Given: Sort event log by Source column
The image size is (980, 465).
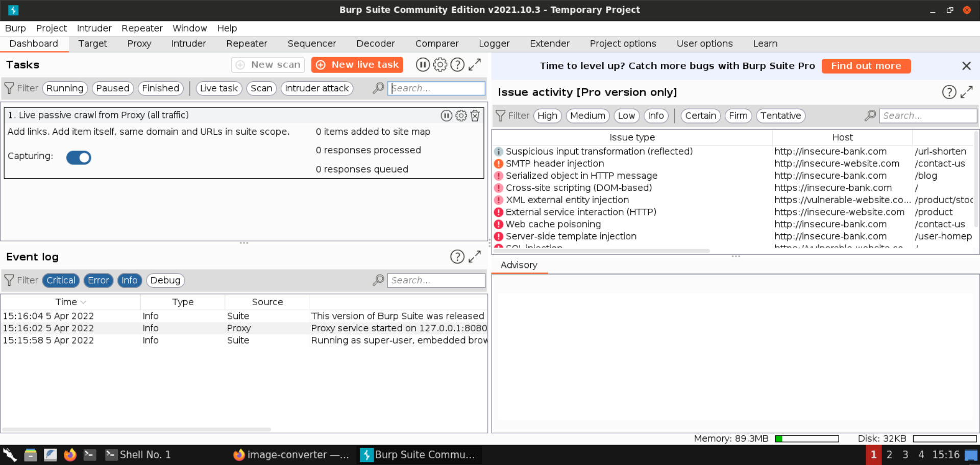Looking at the screenshot, I should pos(267,302).
